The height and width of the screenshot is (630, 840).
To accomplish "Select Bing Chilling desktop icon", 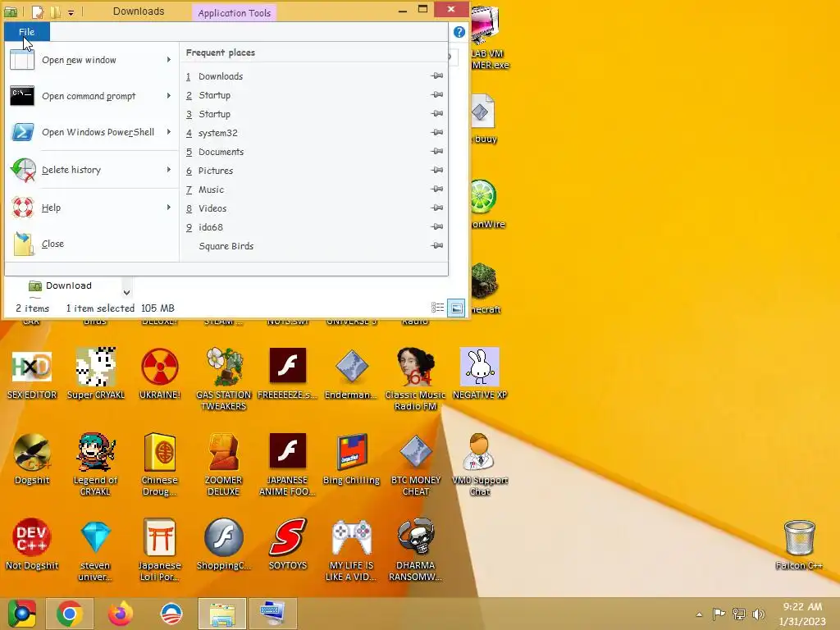I will 351,459.
